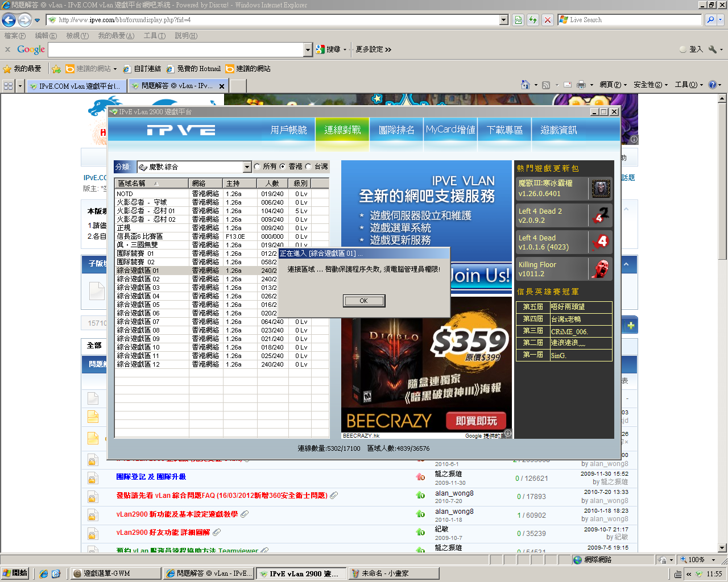
Task: Close the Google toolbar with its X
Action: pyautogui.click(x=7, y=49)
